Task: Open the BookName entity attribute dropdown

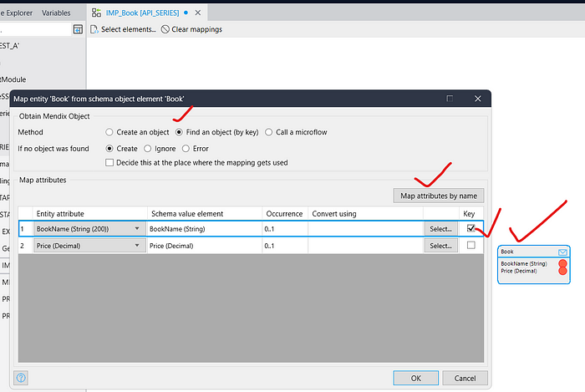Action: 137,228
